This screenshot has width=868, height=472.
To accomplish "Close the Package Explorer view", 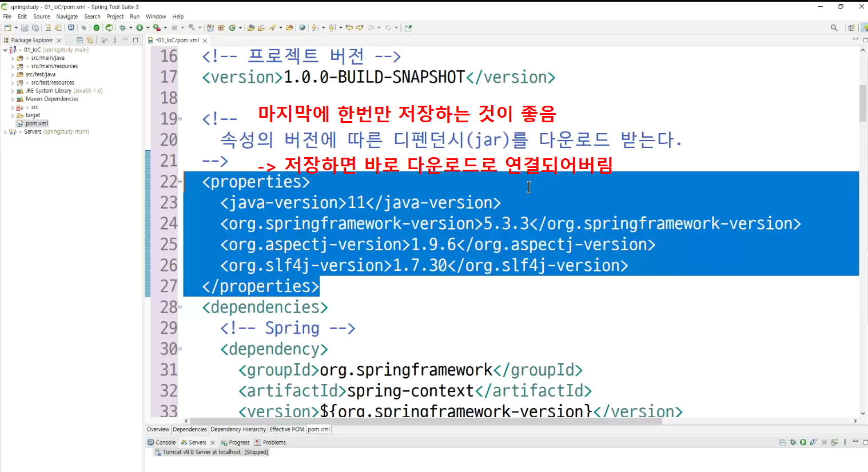I will click(x=59, y=41).
